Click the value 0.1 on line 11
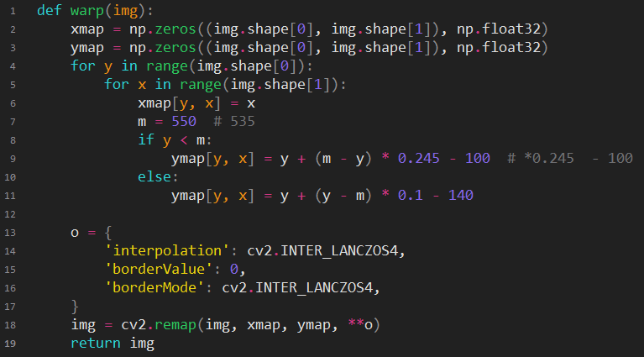Image resolution: width=644 pixels, height=357 pixels. coord(411,196)
